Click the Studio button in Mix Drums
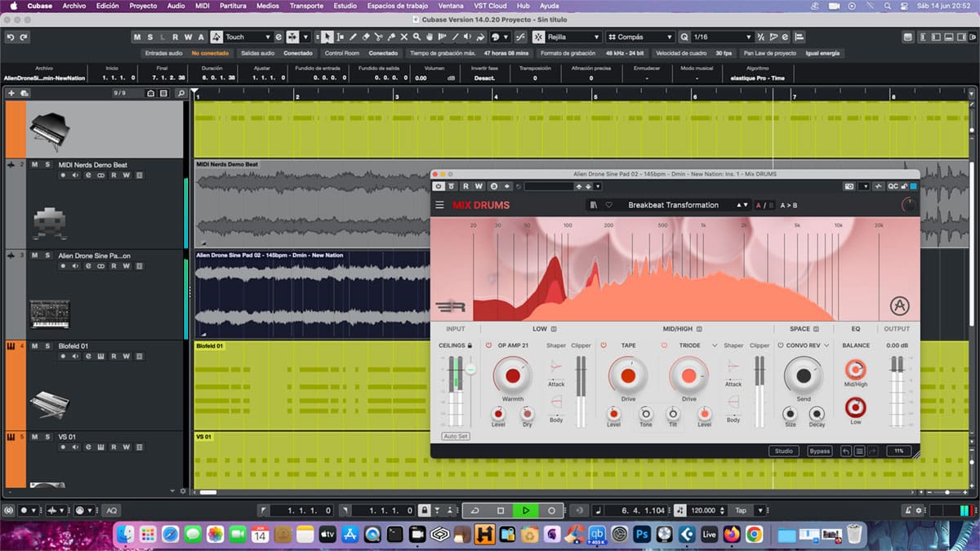Screen dimensions: 980x551 click(784, 451)
